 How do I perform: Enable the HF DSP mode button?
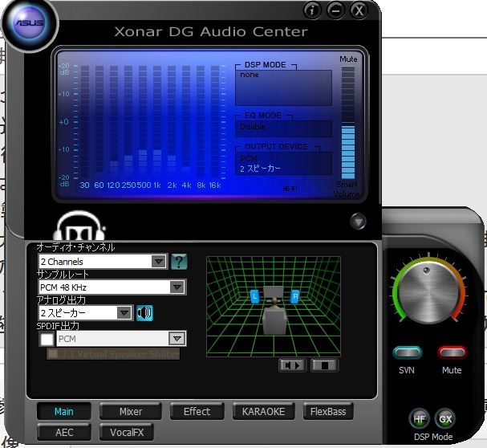[x=419, y=419]
